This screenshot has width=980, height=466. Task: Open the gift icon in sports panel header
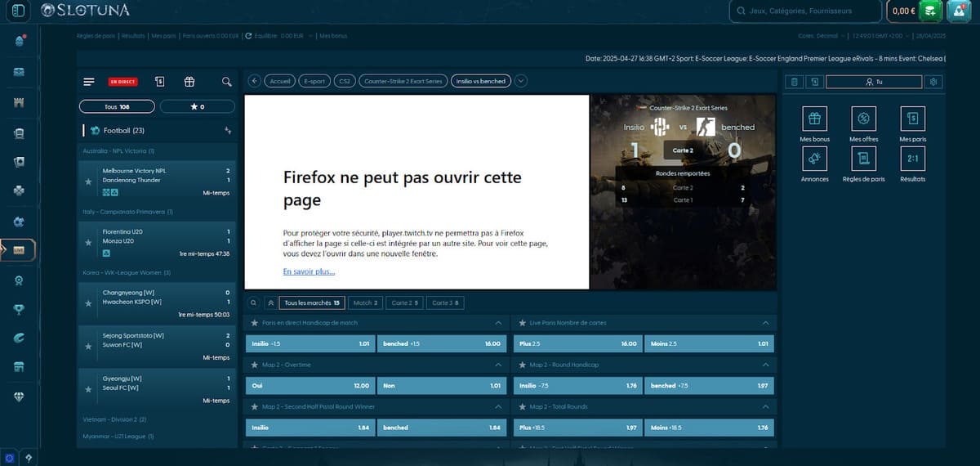pos(189,82)
